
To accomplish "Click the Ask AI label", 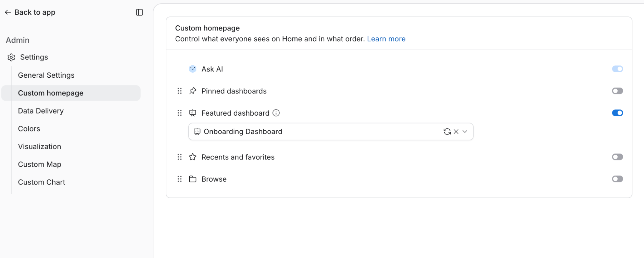I will [x=212, y=69].
